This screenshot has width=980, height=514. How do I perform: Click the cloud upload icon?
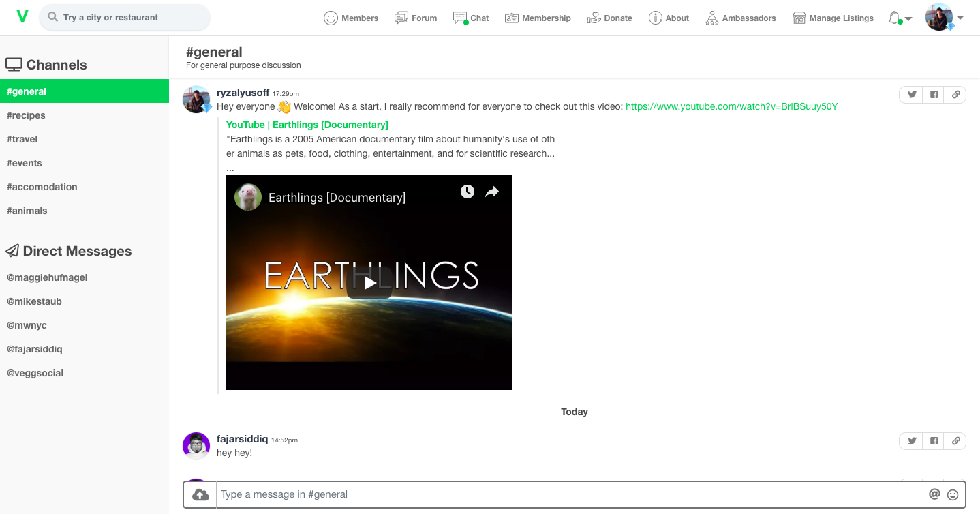tap(200, 494)
